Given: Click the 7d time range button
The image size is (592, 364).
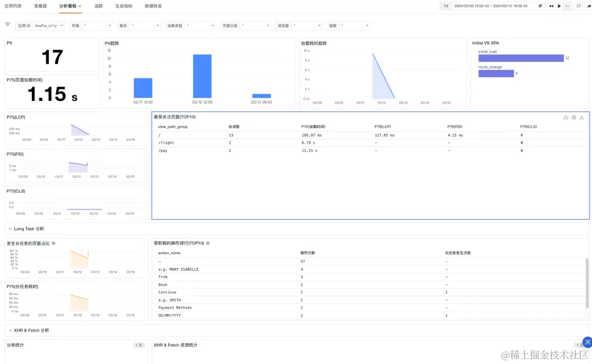Looking at the screenshot, I should point(446,6).
